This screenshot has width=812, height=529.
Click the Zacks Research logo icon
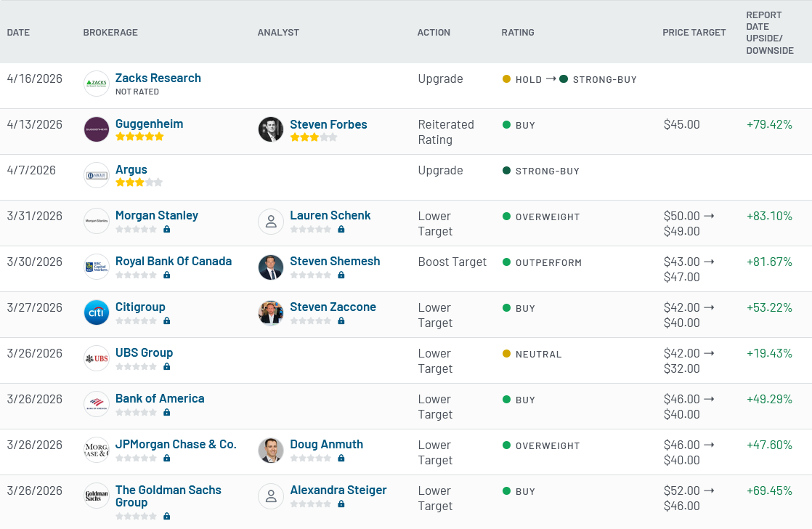click(97, 84)
